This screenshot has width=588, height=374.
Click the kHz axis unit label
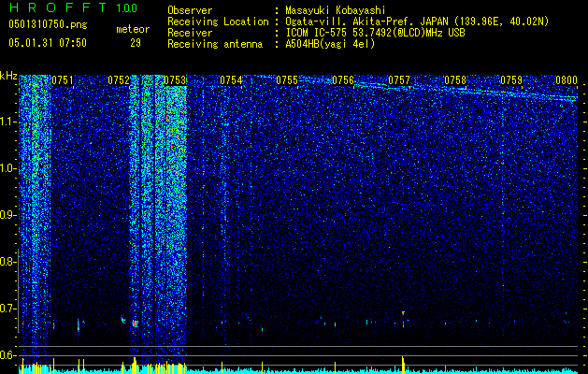click(8, 76)
